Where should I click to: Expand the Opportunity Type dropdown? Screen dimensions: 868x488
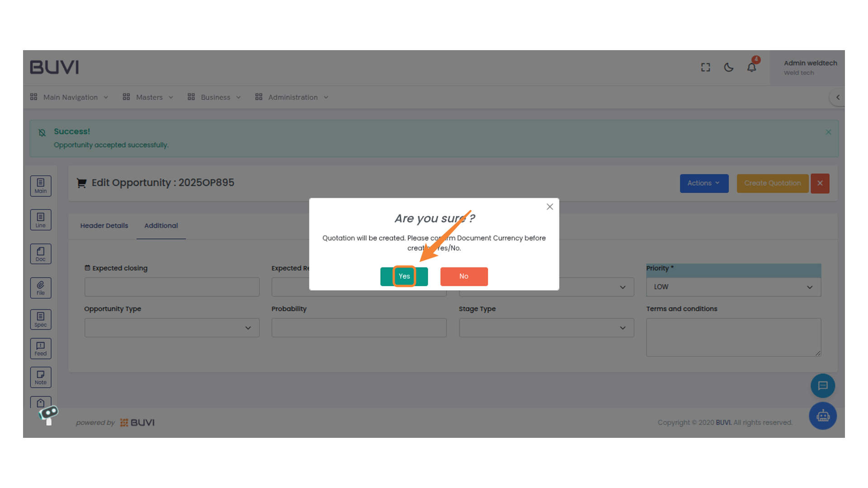[172, 328]
